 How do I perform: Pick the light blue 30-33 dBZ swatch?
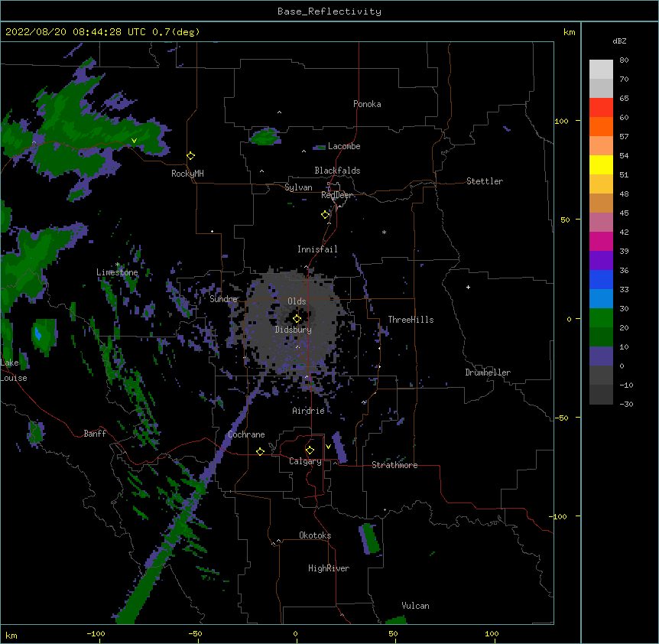601,299
